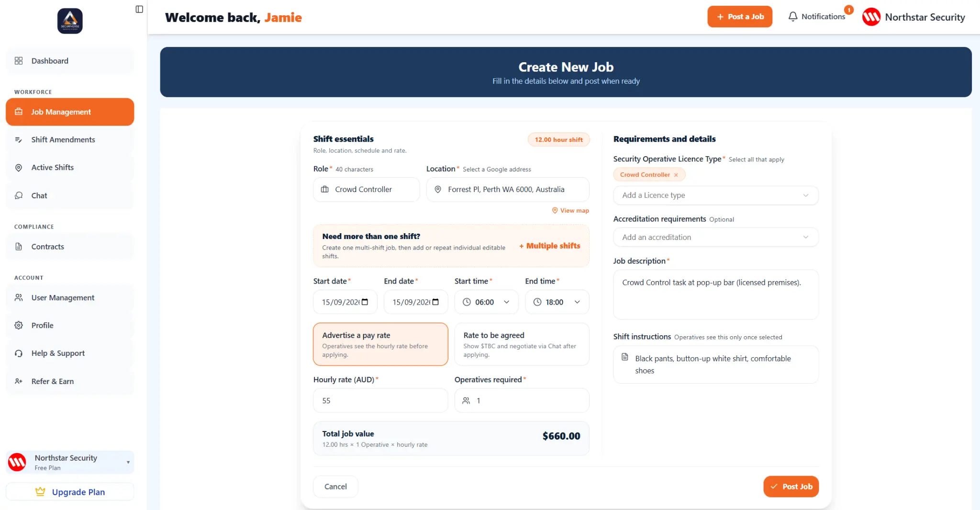The width and height of the screenshot is (980, 510).
Task: Open the Dashboard menu item
Action: [x=70, y=61]
